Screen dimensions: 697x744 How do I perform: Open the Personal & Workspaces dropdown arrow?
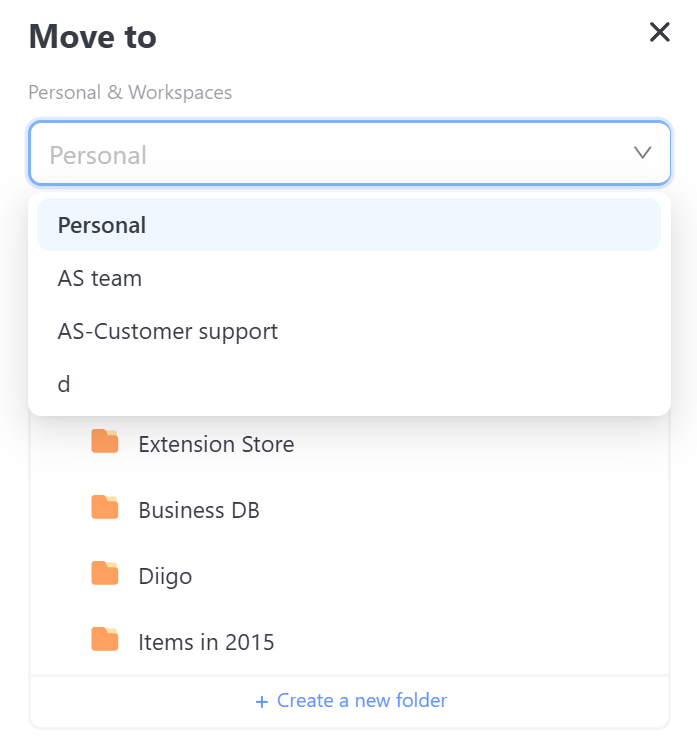(x=642, y=153)
